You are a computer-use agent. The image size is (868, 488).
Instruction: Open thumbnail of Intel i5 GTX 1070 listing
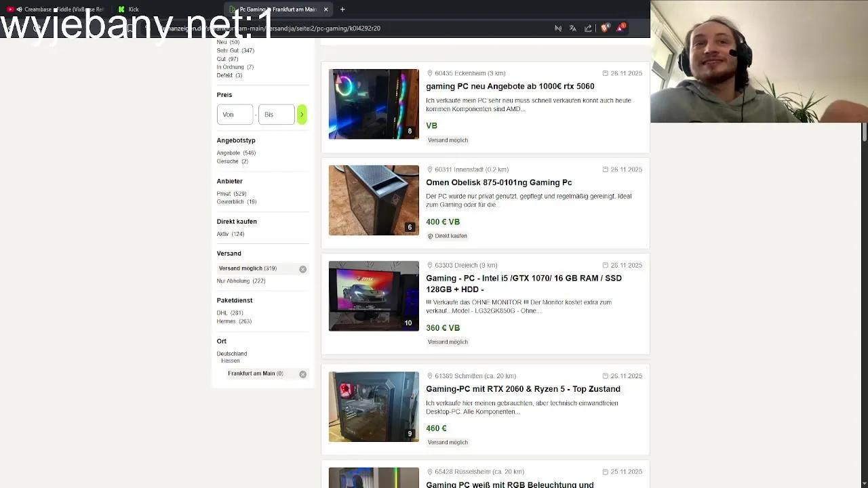(x=374, y=296)
